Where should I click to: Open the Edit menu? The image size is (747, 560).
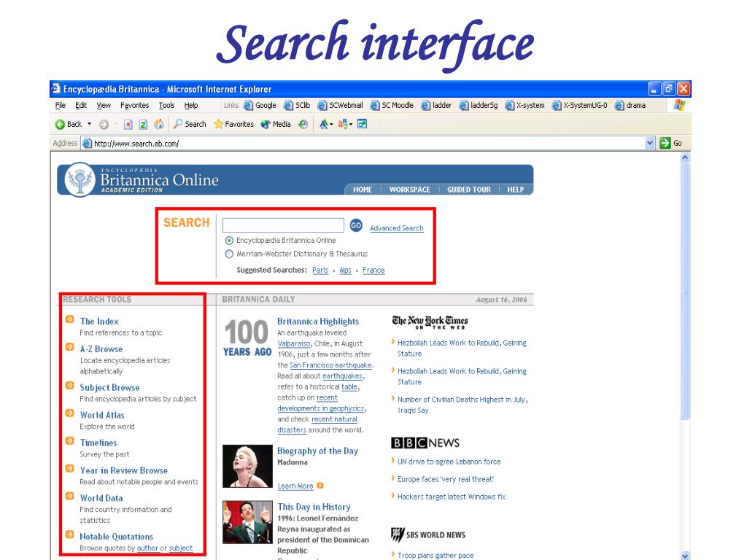(x=81, y=105)
